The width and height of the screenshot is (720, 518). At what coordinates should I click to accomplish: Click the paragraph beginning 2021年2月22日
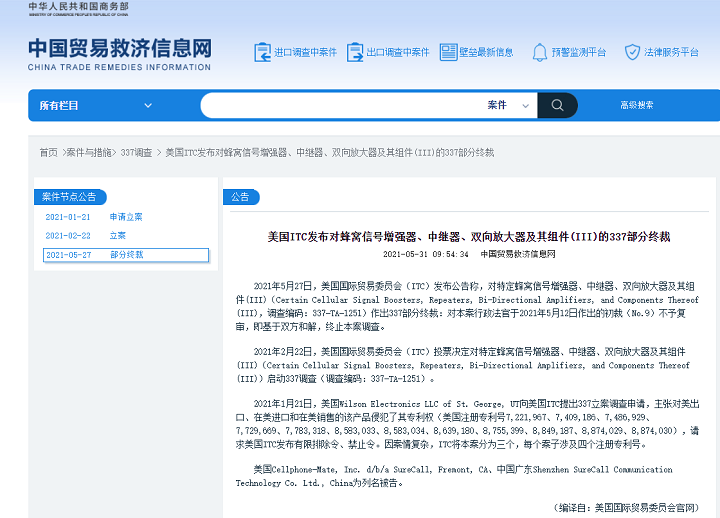(463, 365)
